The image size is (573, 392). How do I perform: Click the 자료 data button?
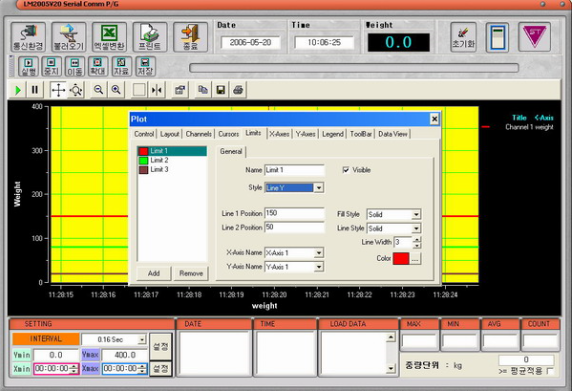[121, 66]
